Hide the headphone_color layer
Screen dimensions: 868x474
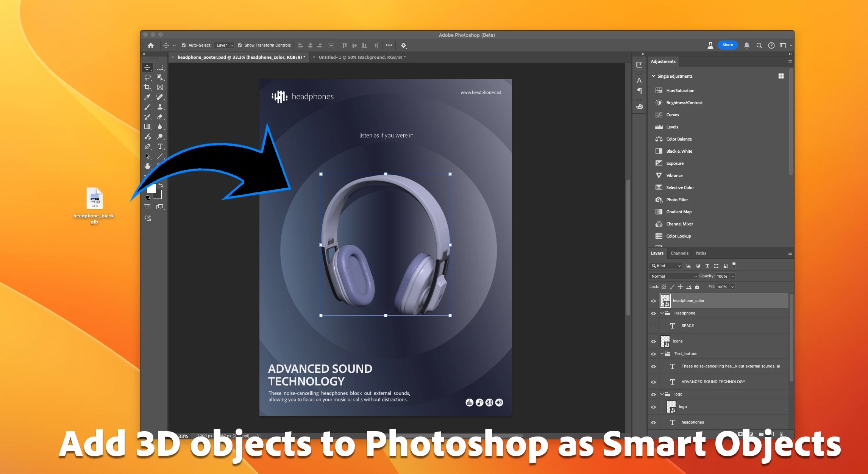653,301
